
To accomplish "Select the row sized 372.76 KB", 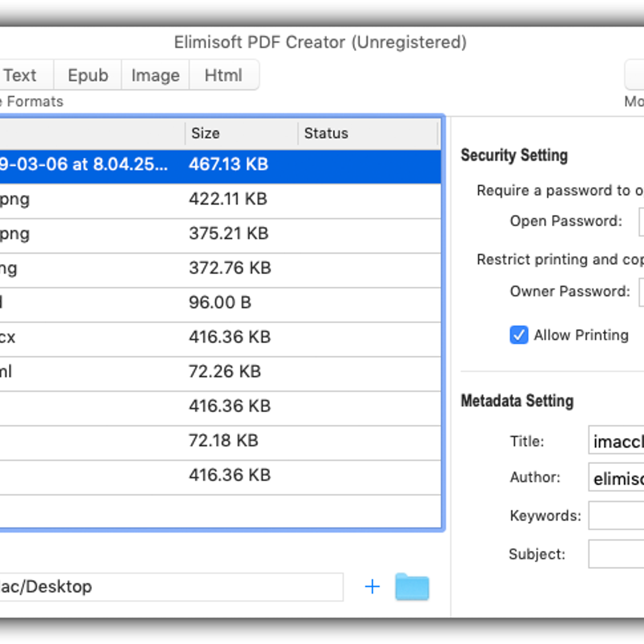I will tap(220, 270).
